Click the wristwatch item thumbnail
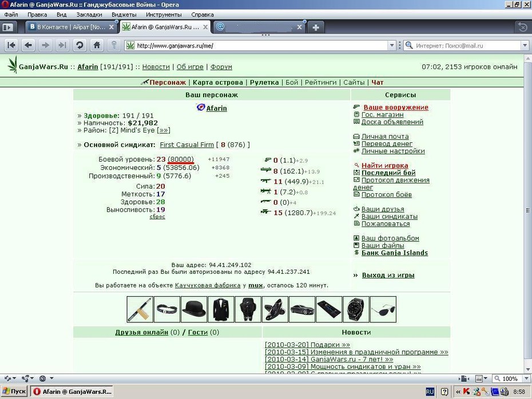Screen dimensions: 532x399 (356, 309)
